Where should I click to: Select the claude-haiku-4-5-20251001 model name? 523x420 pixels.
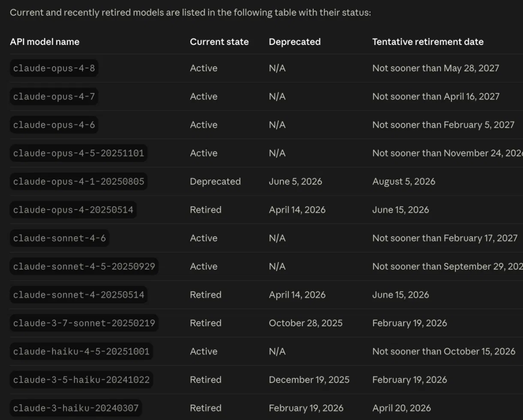81,351
